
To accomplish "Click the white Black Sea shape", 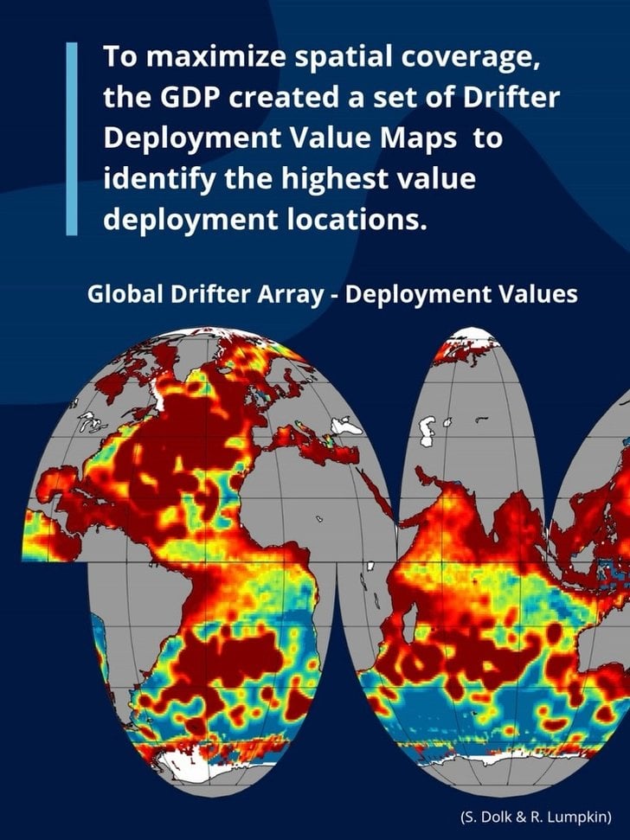I will coord(344,426).
